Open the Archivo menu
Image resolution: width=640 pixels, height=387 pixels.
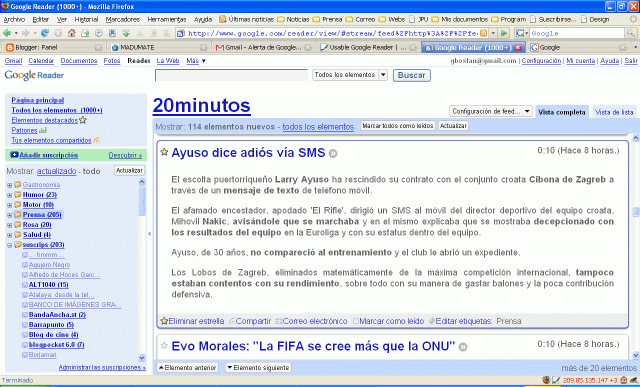pyautogui.click(x=14, y=19)
